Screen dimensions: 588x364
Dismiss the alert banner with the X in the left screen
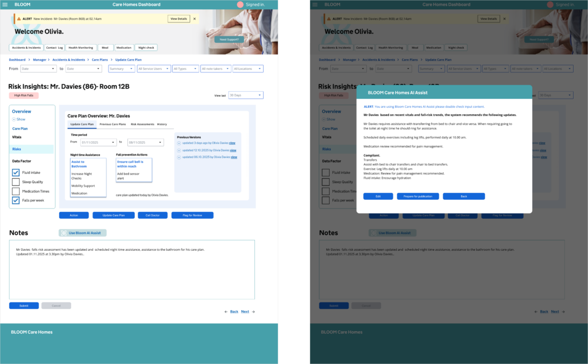pos(194,18)
